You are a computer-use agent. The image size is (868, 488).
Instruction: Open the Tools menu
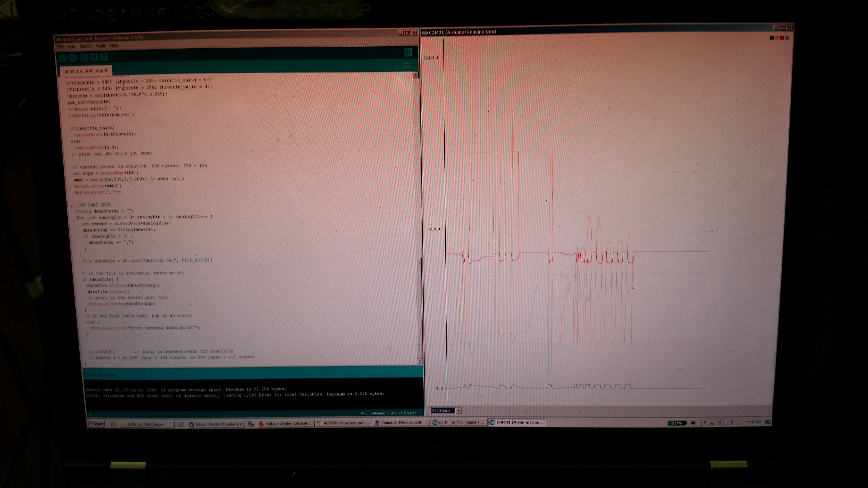coord(101,46)
